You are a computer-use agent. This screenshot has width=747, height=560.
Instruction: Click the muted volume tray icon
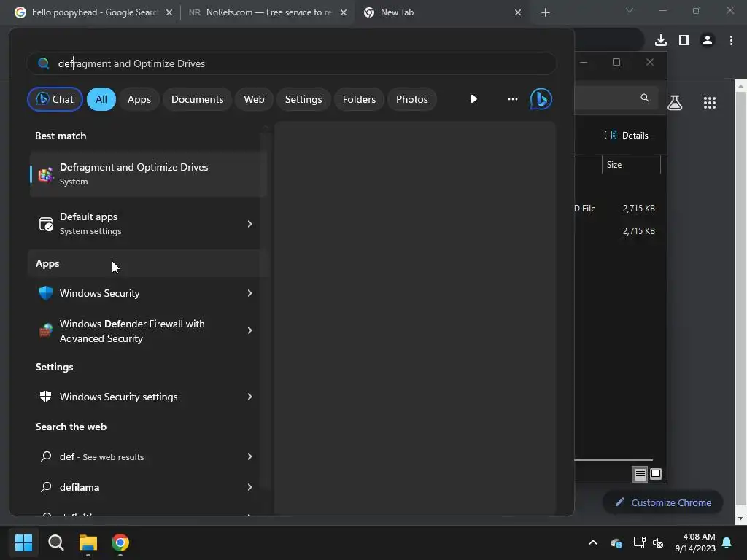tap(658, 542)
